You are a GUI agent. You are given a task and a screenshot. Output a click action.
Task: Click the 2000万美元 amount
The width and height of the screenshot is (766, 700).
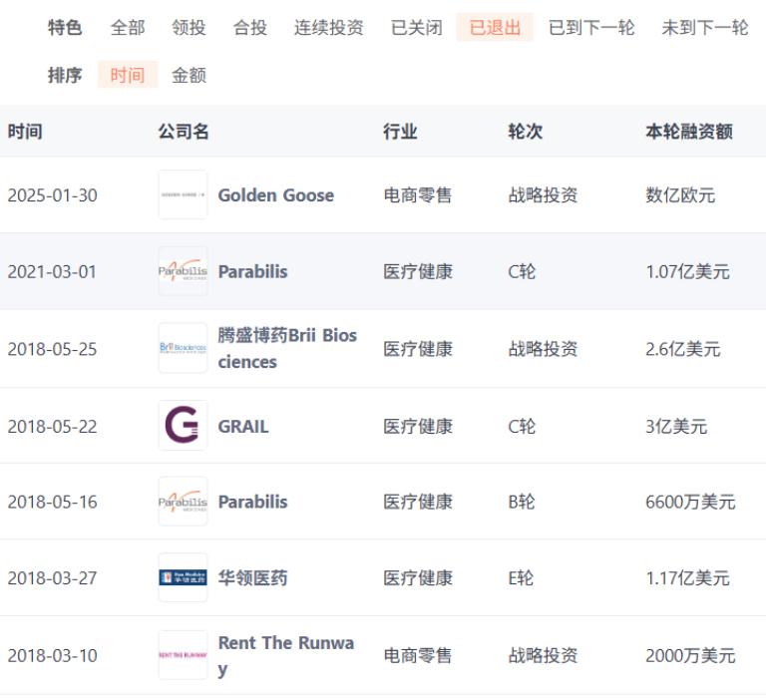tap(691, 655)
